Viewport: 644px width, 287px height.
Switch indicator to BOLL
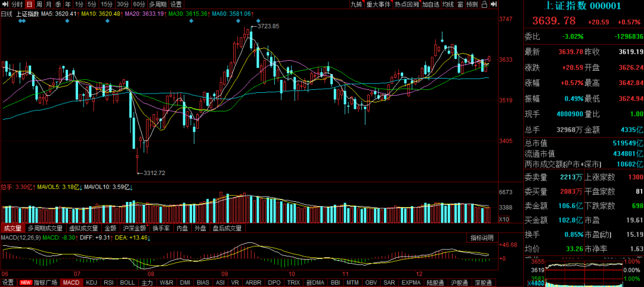click(x=128, y=282)
